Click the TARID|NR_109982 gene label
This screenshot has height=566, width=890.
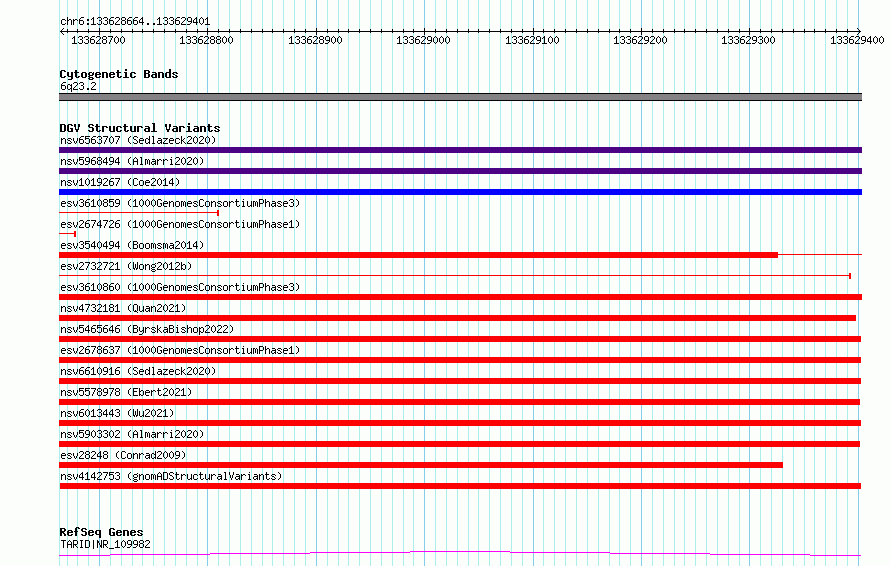(106, 544)
